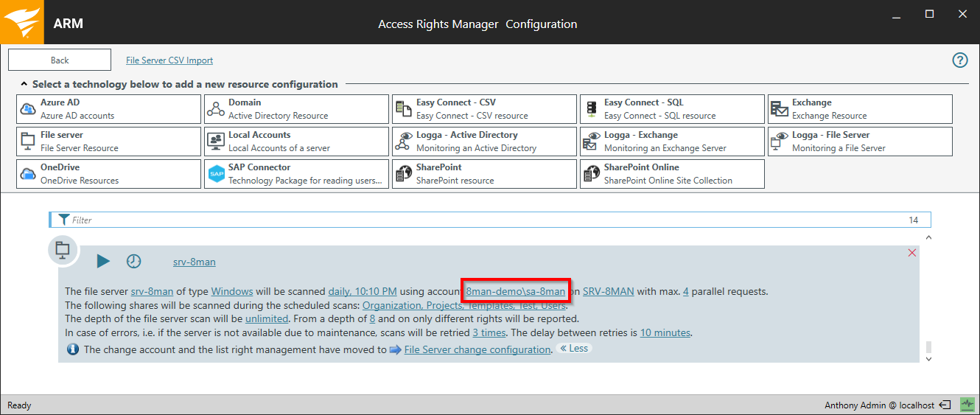This screenshot has width=980, height=415.
Task: Change the file server type Windows link
Action: coord(232,291)
